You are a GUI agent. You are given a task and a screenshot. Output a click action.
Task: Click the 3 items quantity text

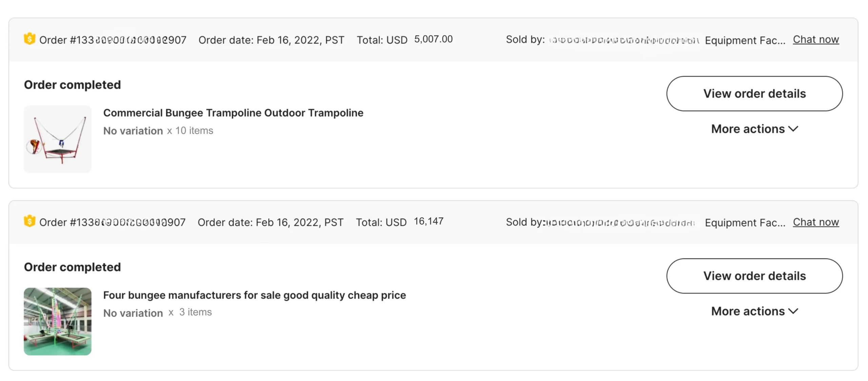tap(195, 312)
